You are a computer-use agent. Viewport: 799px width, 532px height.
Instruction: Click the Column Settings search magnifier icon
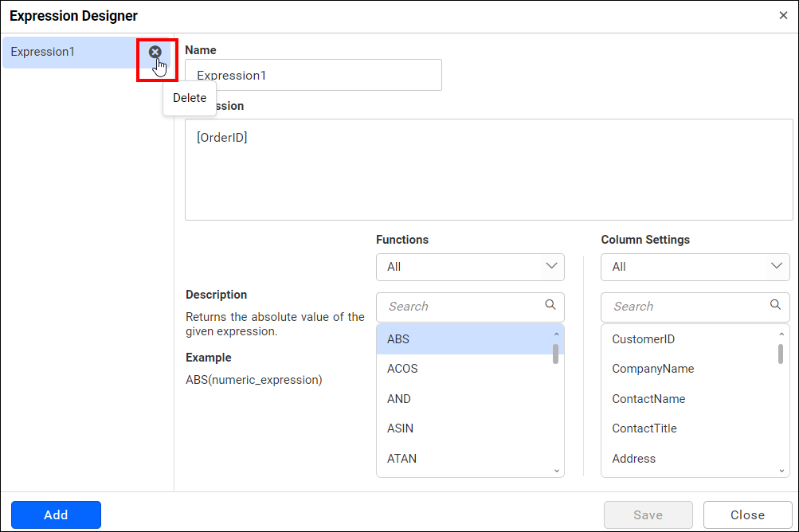775,305
